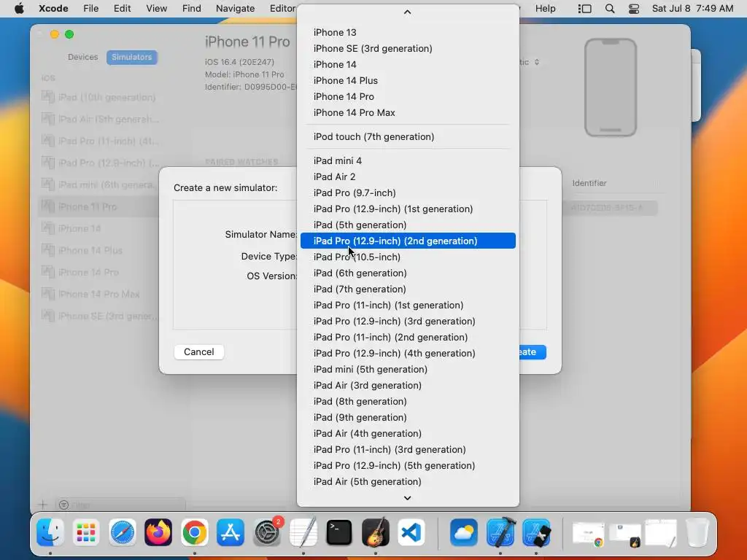Open Visual Studio Code in Dock

coord(411,532)
